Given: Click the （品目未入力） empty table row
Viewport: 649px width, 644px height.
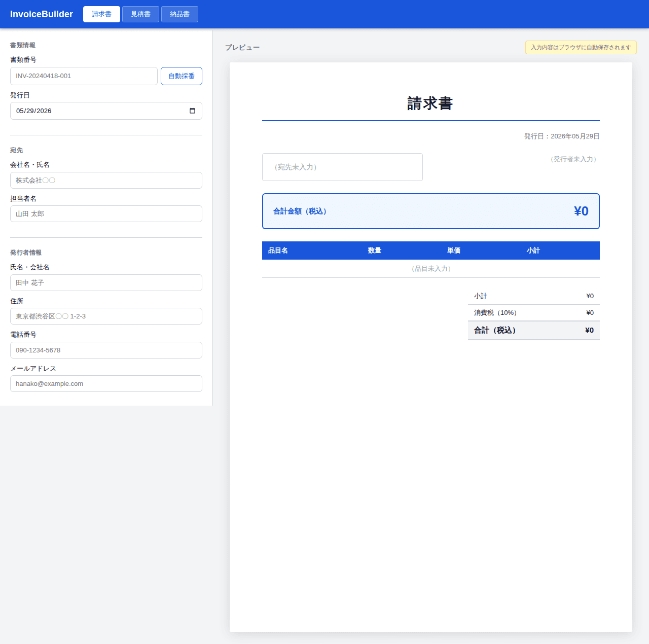Looking at the screenshot, I should [431, 269].
